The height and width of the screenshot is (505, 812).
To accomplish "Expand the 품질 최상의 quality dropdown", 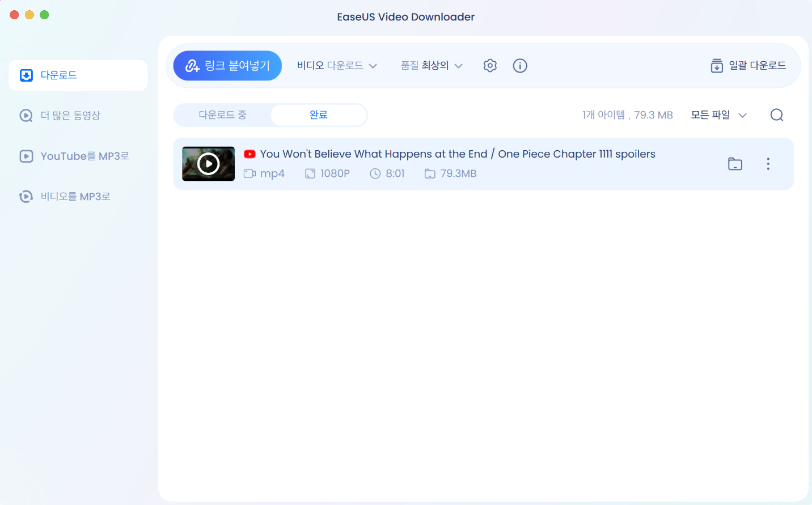I will point(432,66).
